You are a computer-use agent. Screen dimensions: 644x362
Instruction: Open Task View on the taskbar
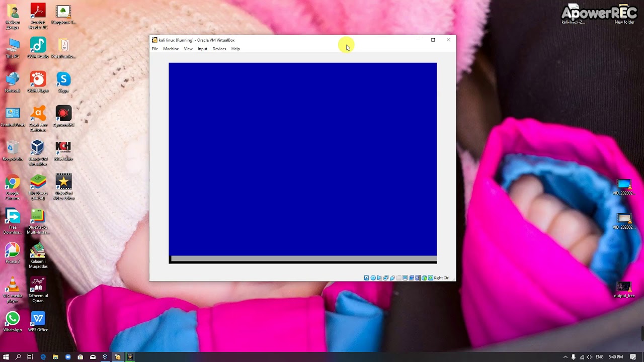click(30, 357)
